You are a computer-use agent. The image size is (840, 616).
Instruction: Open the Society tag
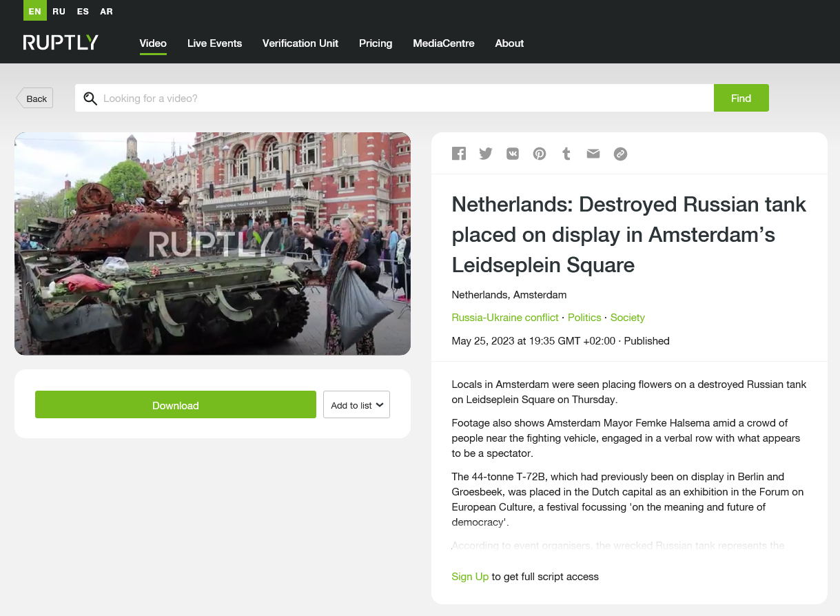(628, 318)
